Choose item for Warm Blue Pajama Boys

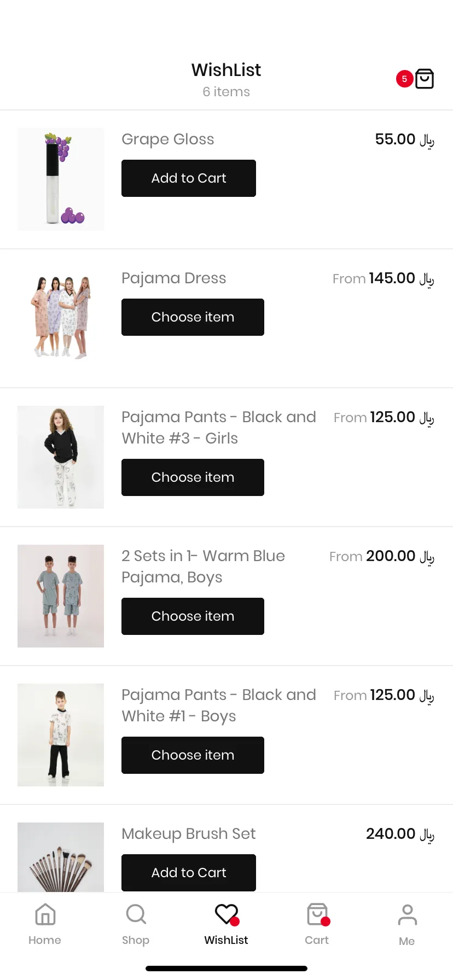pos(193,616)
